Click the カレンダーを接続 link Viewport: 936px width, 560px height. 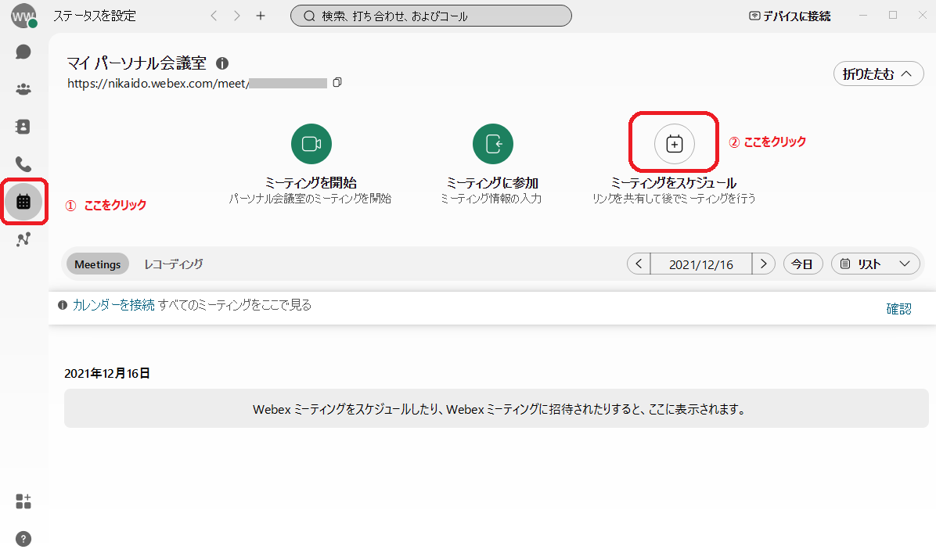pyautogui.click(x=113, y=305)
